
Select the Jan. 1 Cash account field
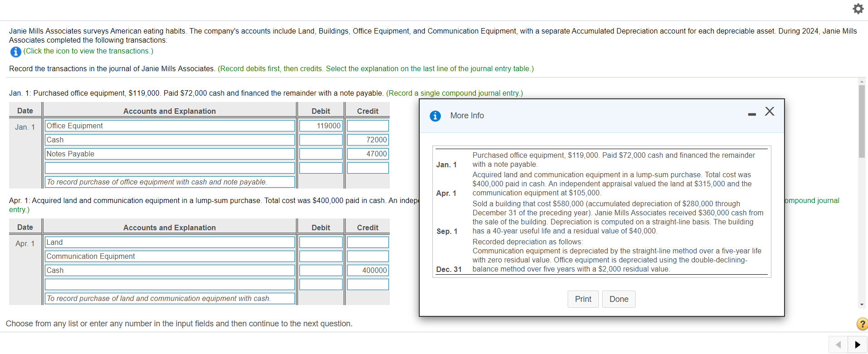(170, 140)
